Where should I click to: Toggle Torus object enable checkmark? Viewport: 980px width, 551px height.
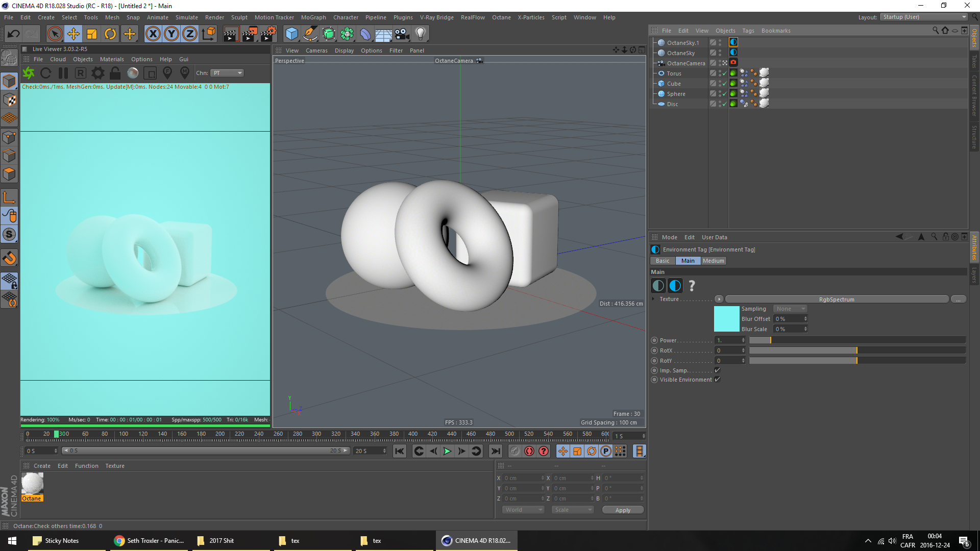coord(724,73)
